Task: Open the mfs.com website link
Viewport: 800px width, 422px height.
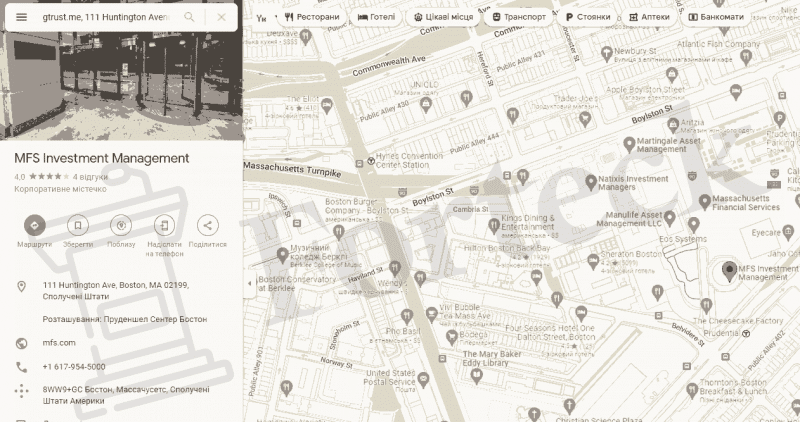Action: pos(59,343)
